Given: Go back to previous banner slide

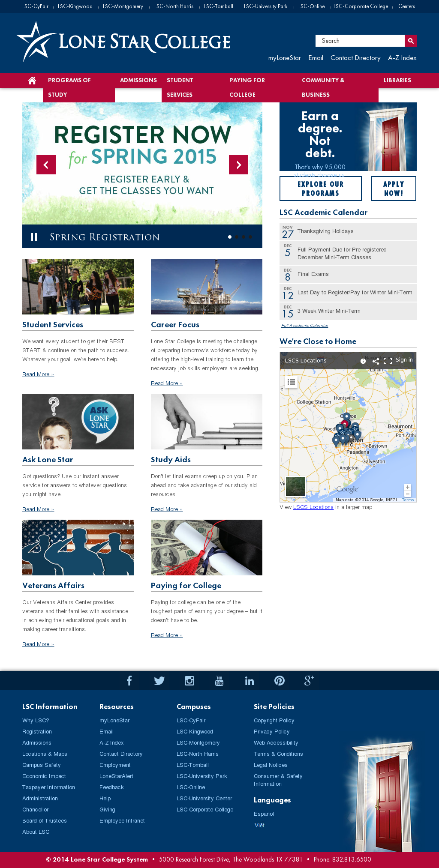Looking at the screenshot, I should coord(46,165).
